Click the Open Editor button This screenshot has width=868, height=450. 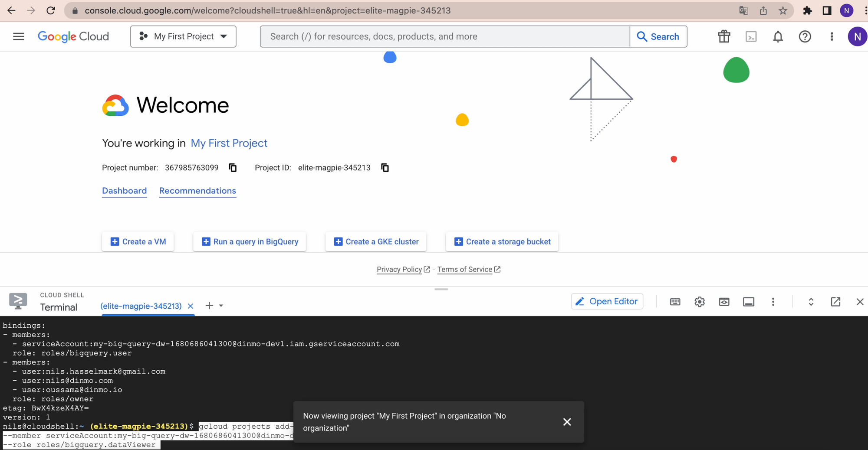click(x=607, y=301)
